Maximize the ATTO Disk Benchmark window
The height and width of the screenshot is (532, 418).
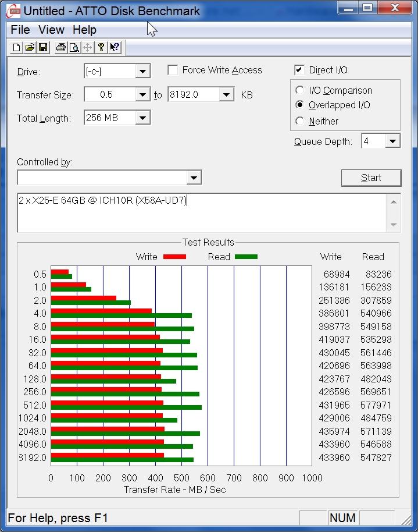367,8
